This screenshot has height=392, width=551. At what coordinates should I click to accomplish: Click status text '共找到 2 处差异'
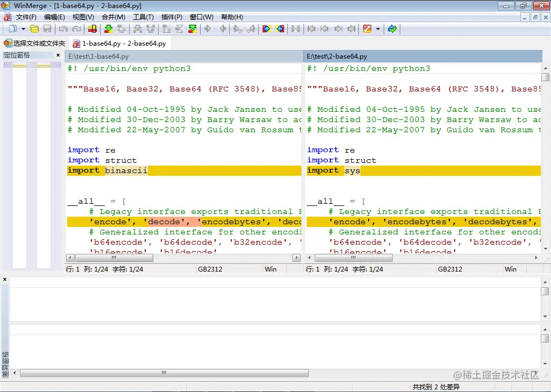coord(436,387)
